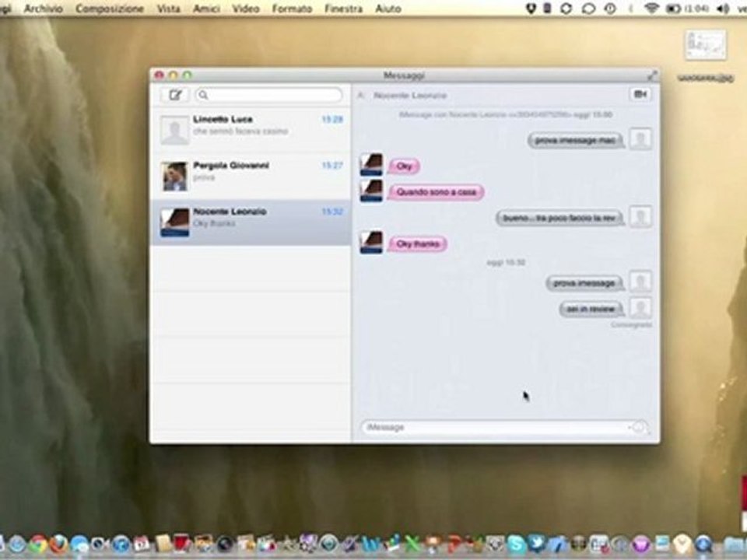
Task: Open the Formato menu
Action: pyautogui.click(x=292, y=9)
